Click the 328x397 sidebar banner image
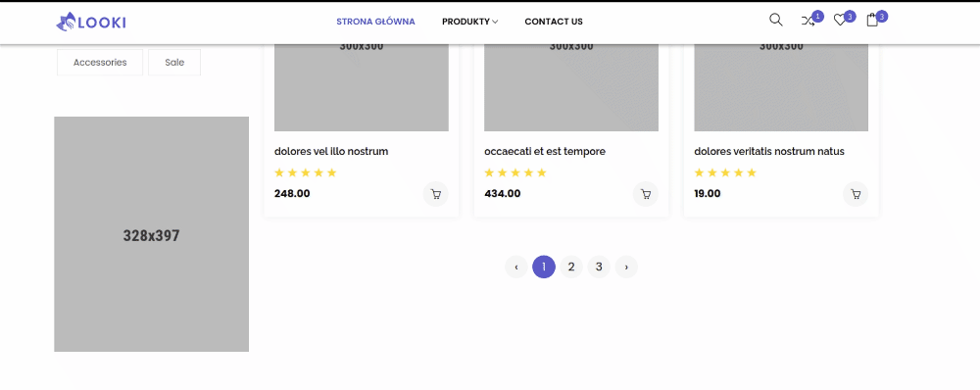980x390 pixels. (151, 234)
